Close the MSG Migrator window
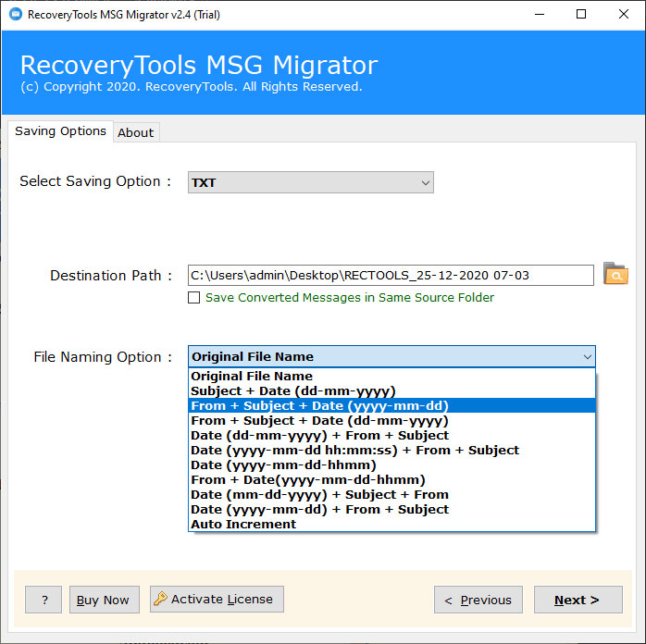The width and height of the screenshot is (646, 644). 624,15
